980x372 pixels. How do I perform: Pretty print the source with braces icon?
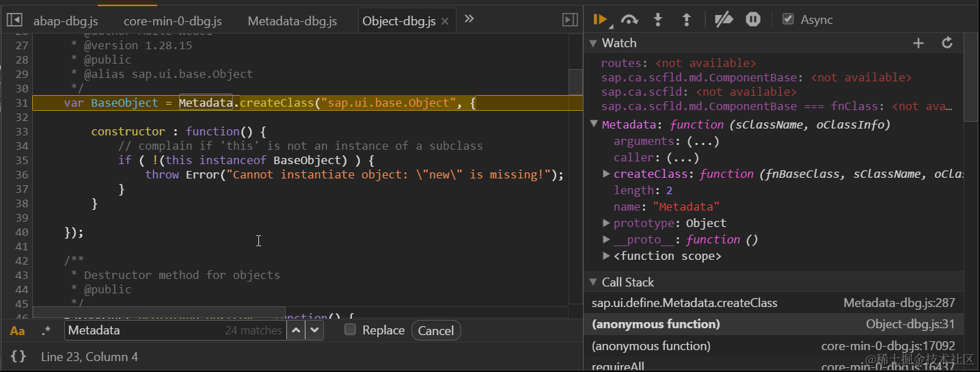[x=19, y=356]
